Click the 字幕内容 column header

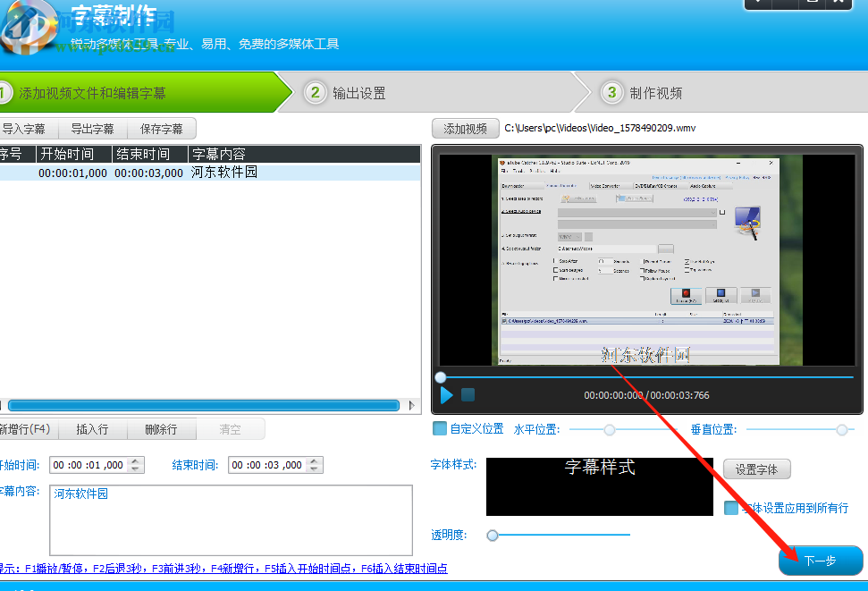305,154
